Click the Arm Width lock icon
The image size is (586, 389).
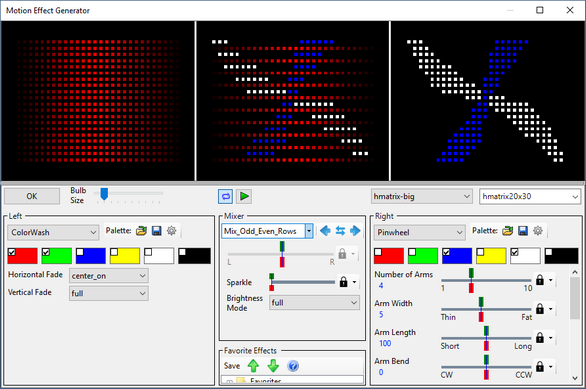[540, 309]
